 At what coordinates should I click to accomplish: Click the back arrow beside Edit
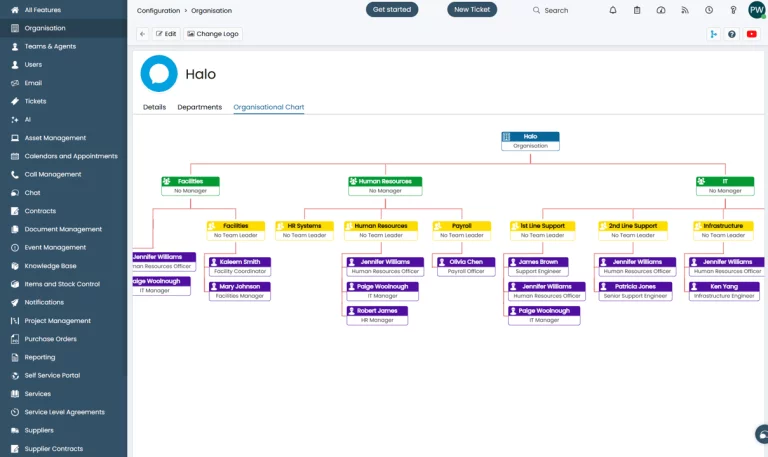click(x=143, y=34)
